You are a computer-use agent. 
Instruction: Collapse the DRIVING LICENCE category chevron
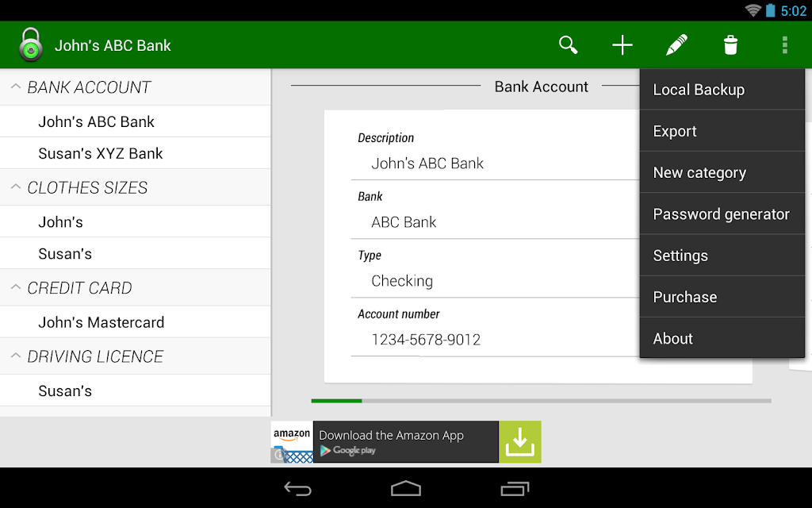click(16, 356)
